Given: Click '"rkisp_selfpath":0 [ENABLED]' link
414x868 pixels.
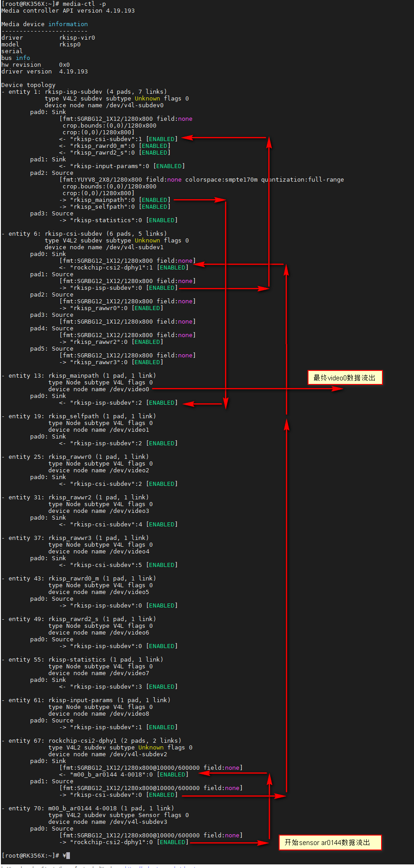Looking at the screenshot, I should pyautogui.click(x=120, y=206).
